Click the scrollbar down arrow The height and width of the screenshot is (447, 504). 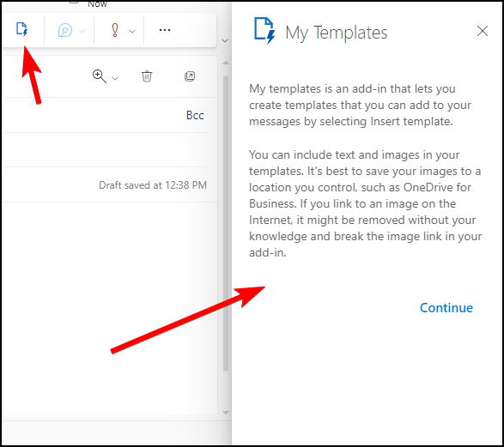click(x=226, y=413)
